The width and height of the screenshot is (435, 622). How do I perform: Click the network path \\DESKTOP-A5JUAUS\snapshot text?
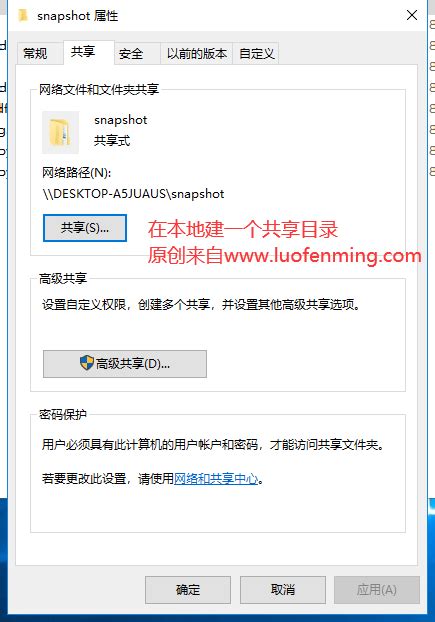133,194
